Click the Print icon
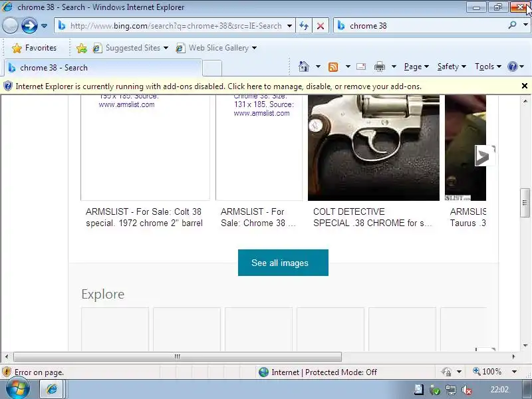Viewport: 532px width, 399px height. tap(379, 66)
